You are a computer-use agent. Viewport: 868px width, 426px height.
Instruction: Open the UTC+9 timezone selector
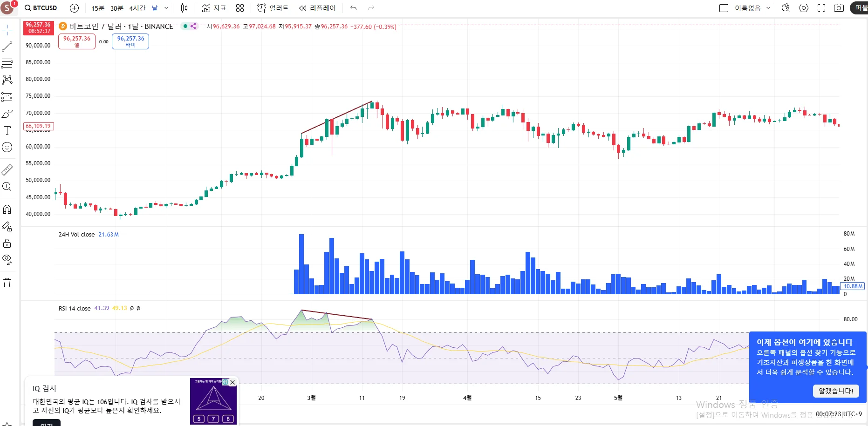[x=839, y=414]
